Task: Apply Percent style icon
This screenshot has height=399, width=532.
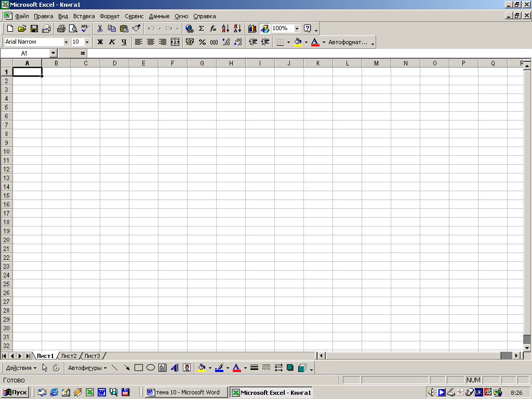Action: click(x=202, y=42)
